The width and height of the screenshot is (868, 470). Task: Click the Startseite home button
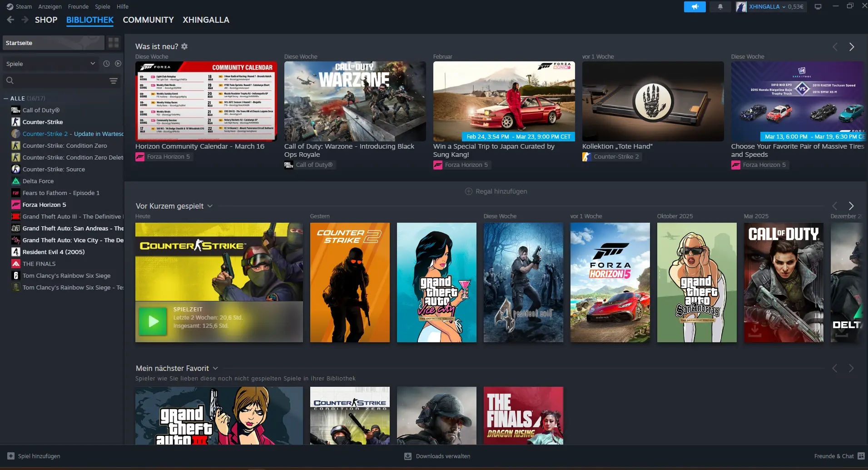click(54, 43)
